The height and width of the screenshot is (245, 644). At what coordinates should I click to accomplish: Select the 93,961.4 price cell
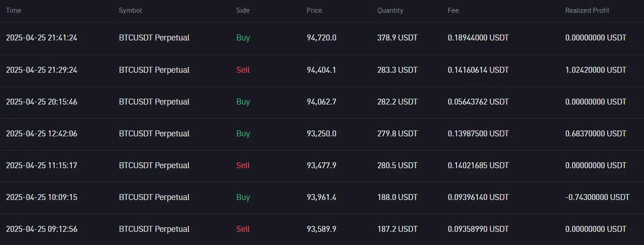coord(322,197)
